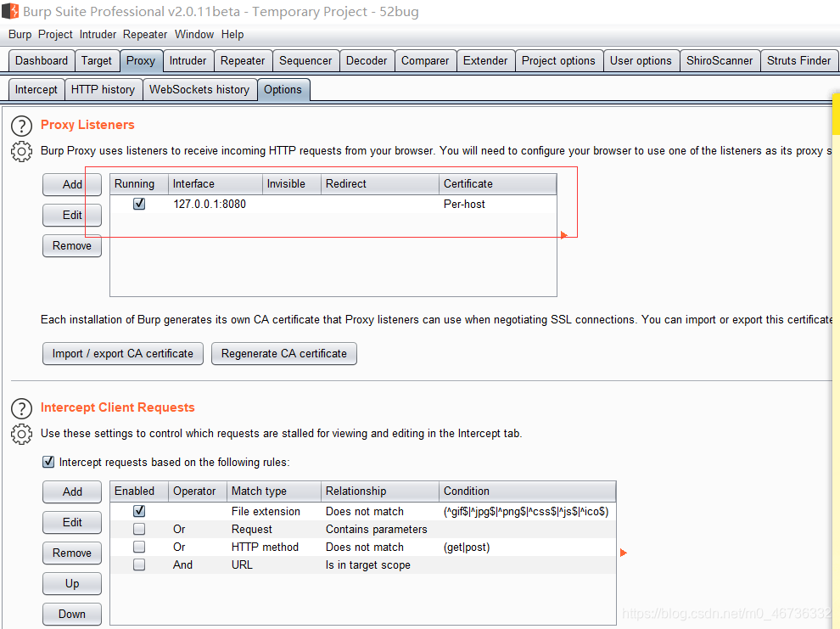Image resolution: width=840 pixels, height=629 pixels.
Task: Toggle Intercept requests based on following rules checkbox
Action: (x=48, y=462)
